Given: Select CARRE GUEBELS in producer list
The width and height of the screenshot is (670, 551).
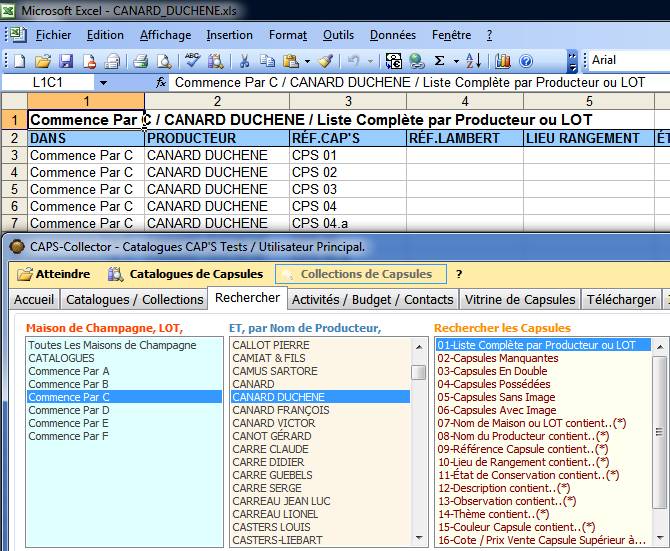Looking at the screenshot, I should pyautogui.click(x=320, y=475).
